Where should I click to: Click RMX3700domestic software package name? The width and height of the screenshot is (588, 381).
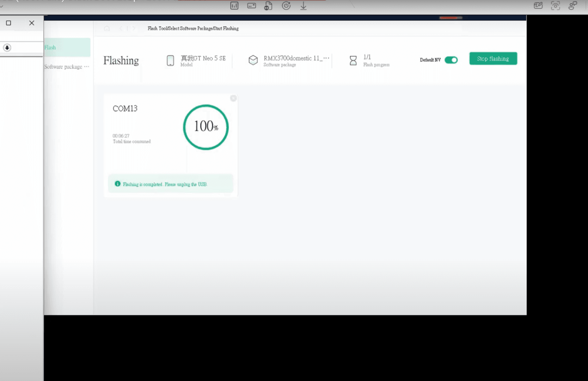click(297, 58)
